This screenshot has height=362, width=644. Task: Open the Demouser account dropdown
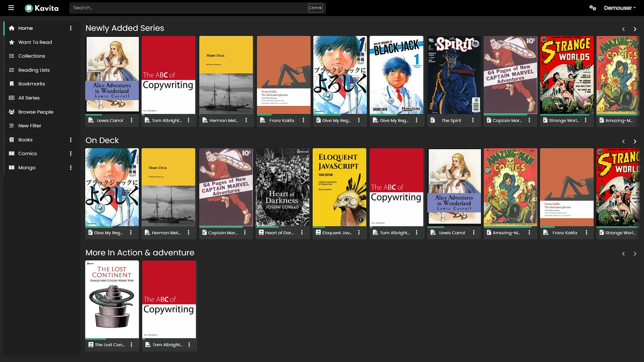click(x=620, y=8)
